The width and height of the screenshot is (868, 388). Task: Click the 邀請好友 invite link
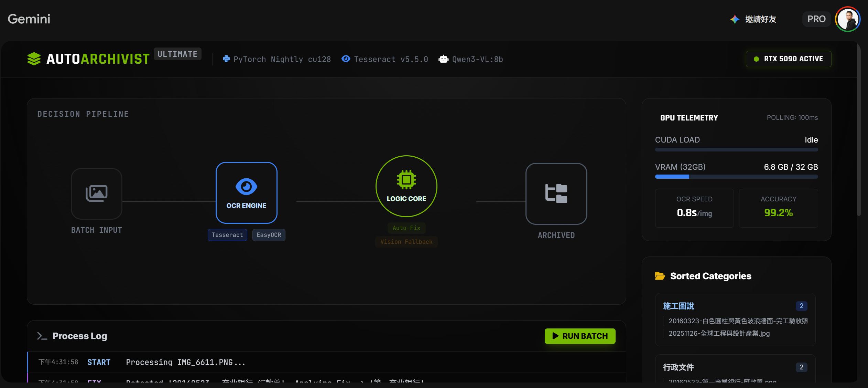click(761, 19)
